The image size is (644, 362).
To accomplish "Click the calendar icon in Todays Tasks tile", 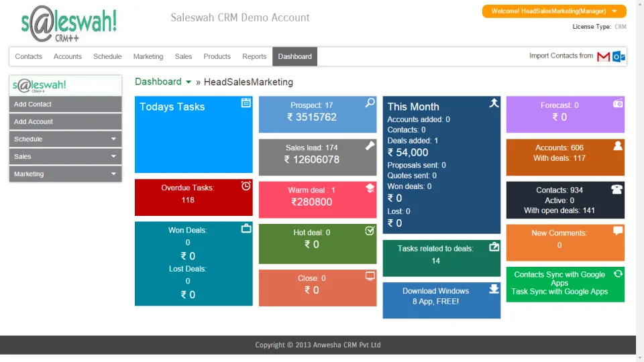I will [x=246, y=103].
